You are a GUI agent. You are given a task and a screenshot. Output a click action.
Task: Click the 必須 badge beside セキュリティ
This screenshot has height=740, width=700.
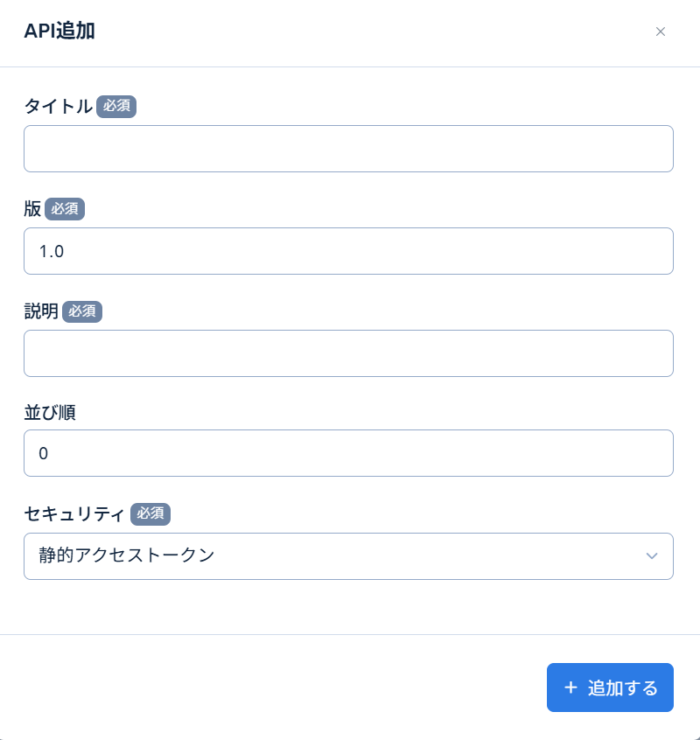click(x=150, y=514)
